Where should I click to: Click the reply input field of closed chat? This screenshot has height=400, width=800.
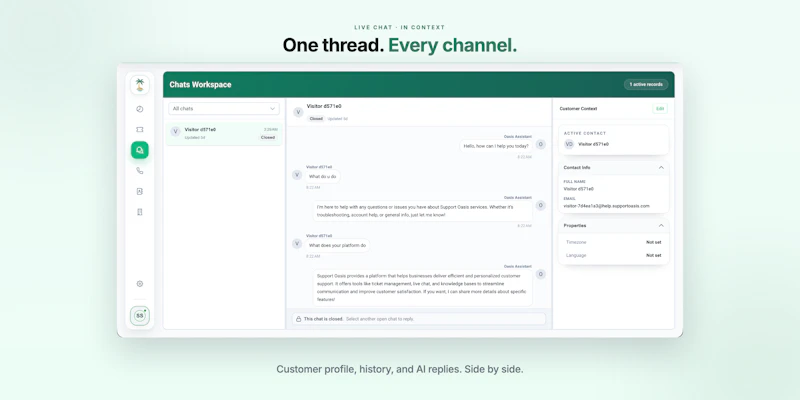(419, 319)
